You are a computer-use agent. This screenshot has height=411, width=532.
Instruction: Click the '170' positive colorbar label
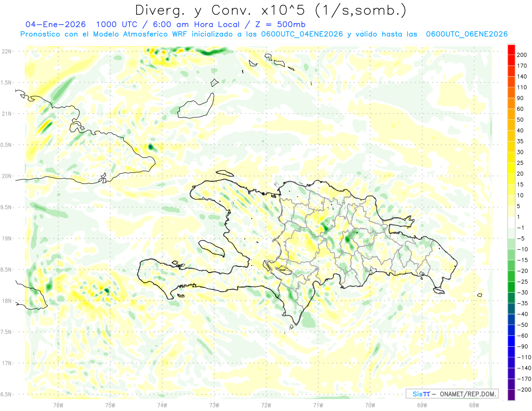coord(522,66)
